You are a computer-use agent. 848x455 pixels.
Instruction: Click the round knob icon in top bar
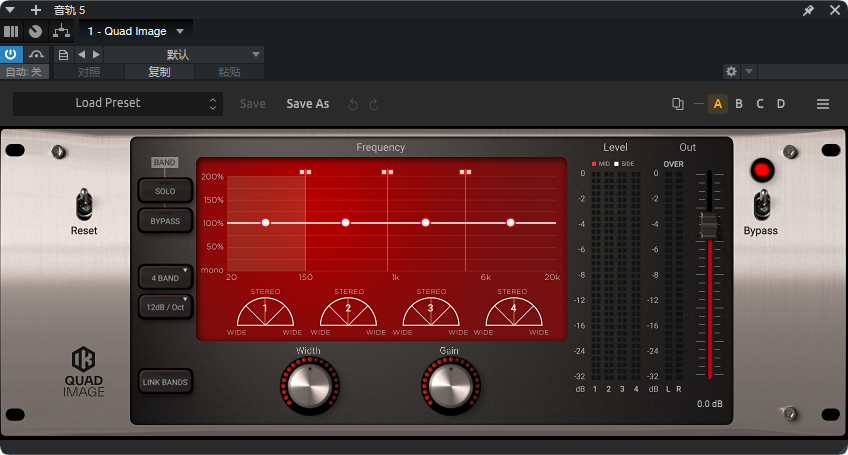35,31
